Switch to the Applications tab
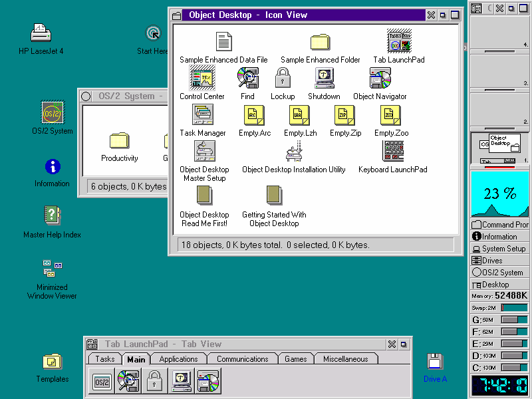The height and width of the screenshot is (399, 532). click(178, 358)
